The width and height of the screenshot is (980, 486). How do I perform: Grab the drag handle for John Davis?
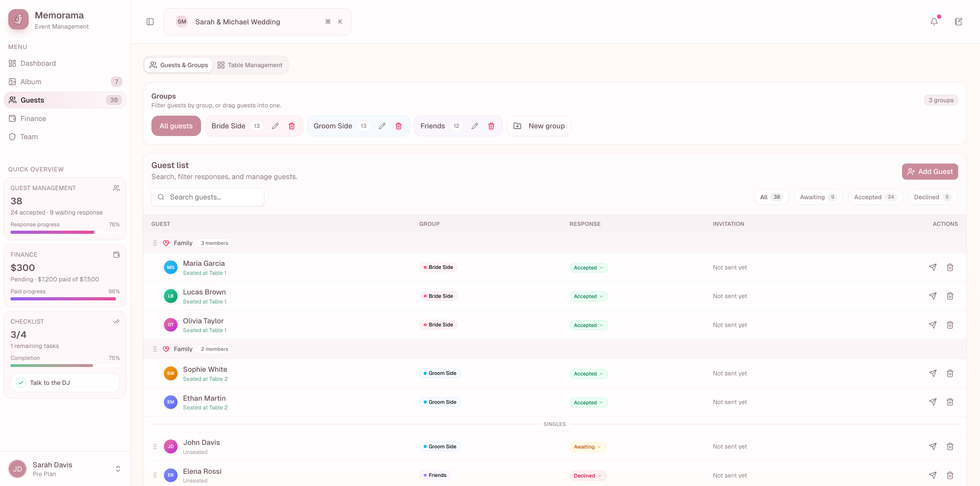click(155, 446)
